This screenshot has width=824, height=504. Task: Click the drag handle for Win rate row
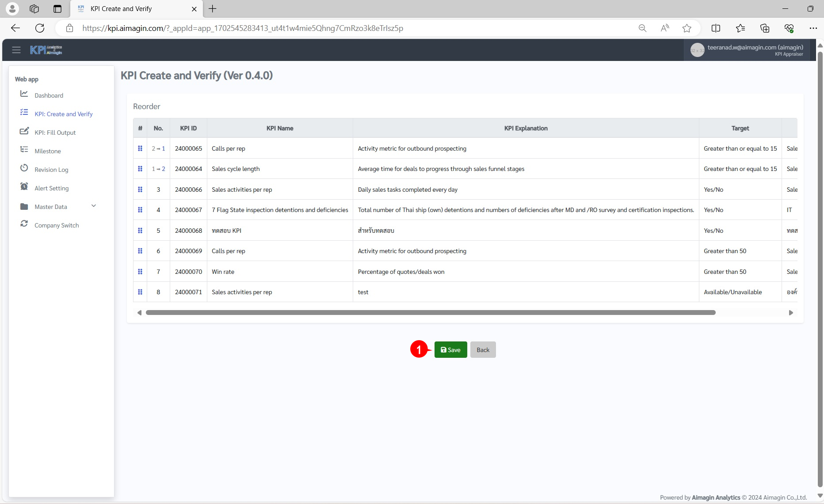[x=140, y=272]
